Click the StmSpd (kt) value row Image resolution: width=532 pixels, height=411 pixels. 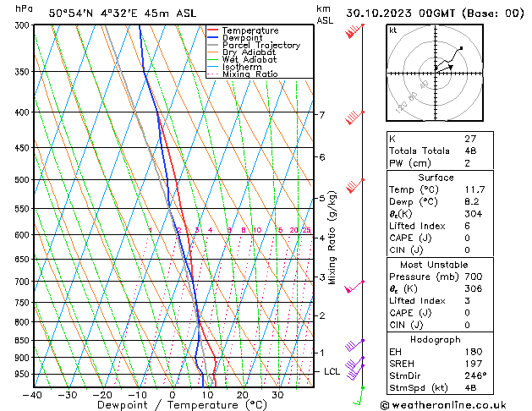436,387
